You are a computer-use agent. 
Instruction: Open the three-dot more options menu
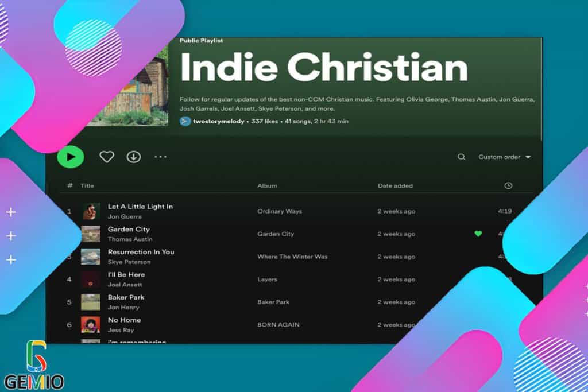[161, 157]
